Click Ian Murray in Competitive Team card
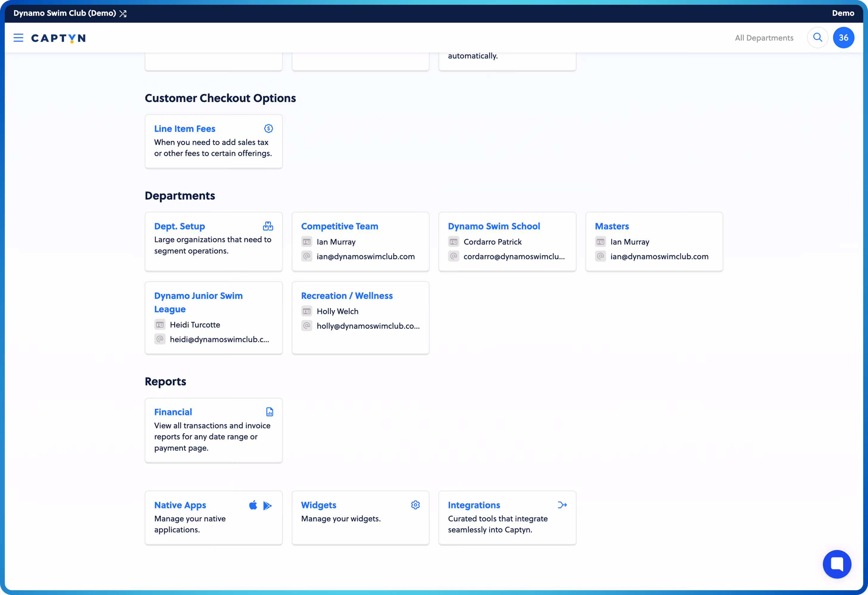The image size is (868, 595). click(x=336, y=242)
